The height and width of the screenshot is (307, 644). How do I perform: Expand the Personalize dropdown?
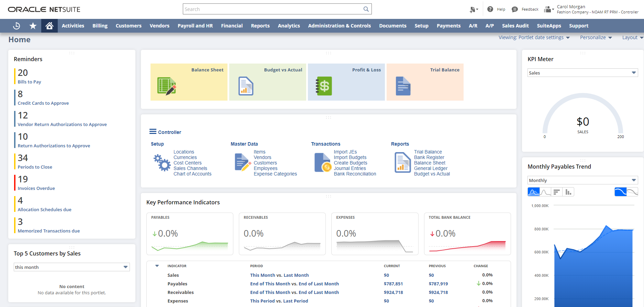click(596, 37)
